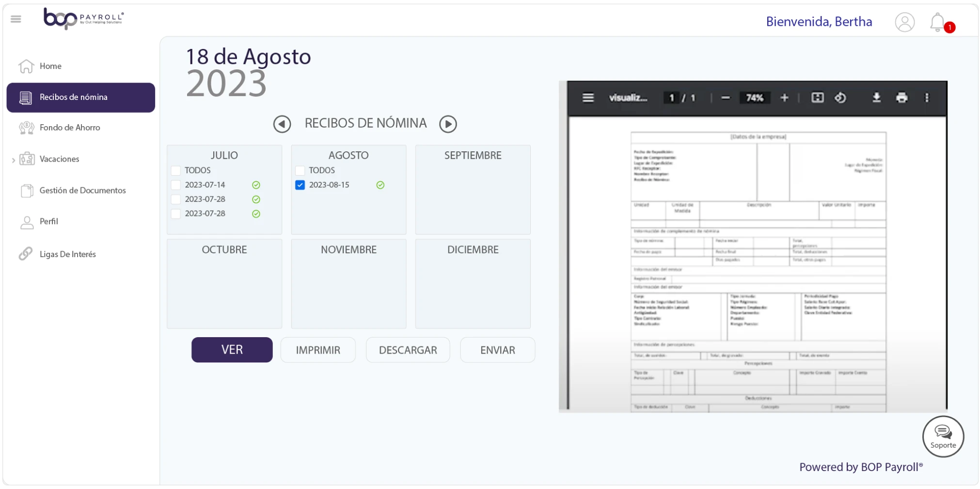
Task: Click the 2023-08-15 receipt date
Action: (329, 185)
